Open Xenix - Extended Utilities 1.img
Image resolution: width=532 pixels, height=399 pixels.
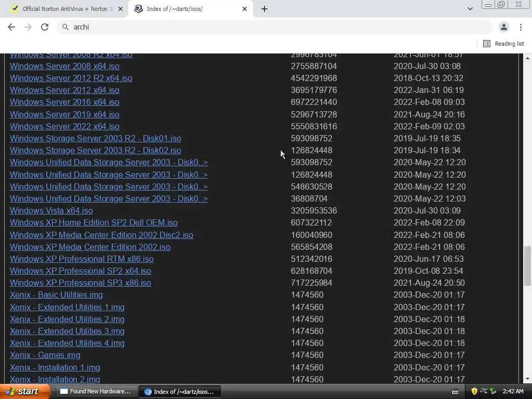click(x=67, y=308)
